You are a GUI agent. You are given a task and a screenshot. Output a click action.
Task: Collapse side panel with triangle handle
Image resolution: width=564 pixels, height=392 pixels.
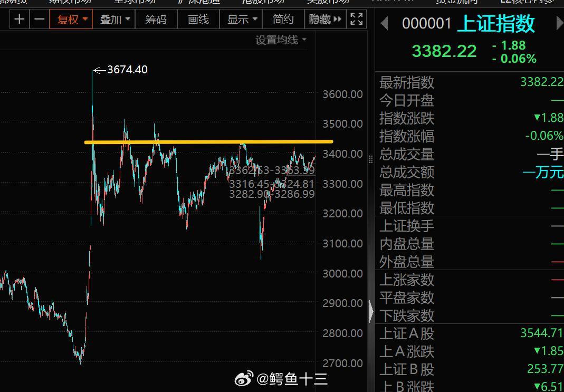point(371,311)
